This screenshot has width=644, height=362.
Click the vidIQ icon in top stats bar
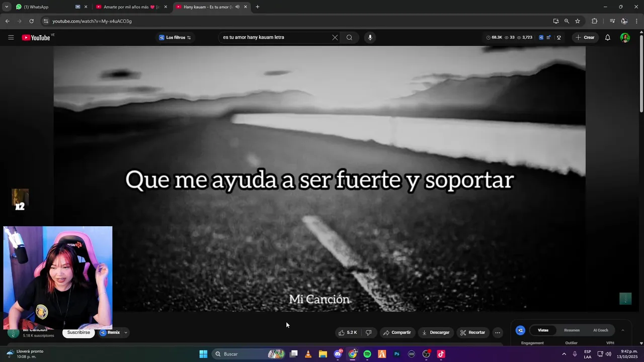[x=541, y=38]
